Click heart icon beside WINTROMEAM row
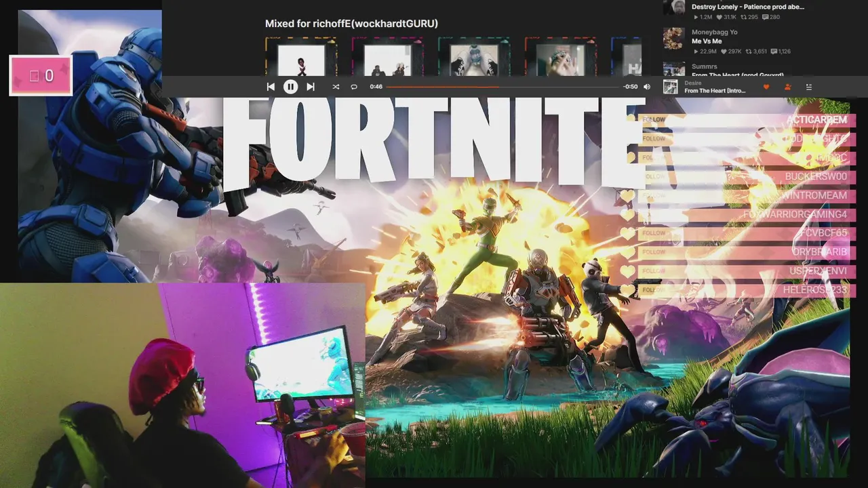The width and height of the screenshot is (868, 488). pos(629,196)
